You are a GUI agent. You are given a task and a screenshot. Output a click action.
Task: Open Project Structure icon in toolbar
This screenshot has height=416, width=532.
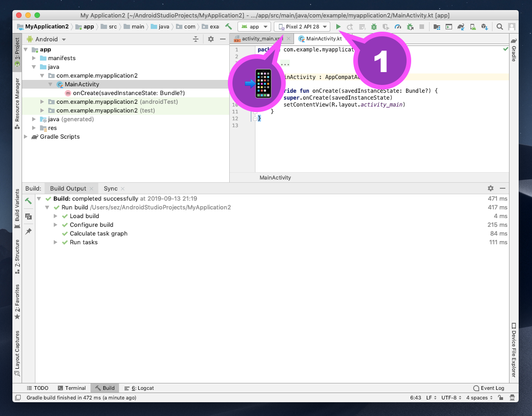436,27
